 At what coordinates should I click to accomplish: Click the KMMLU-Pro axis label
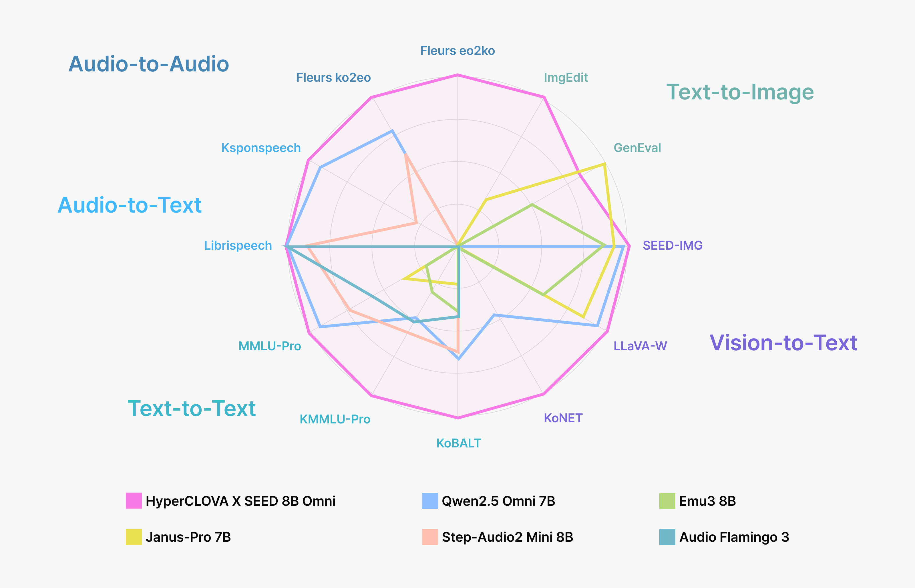(x=335, y=419)
